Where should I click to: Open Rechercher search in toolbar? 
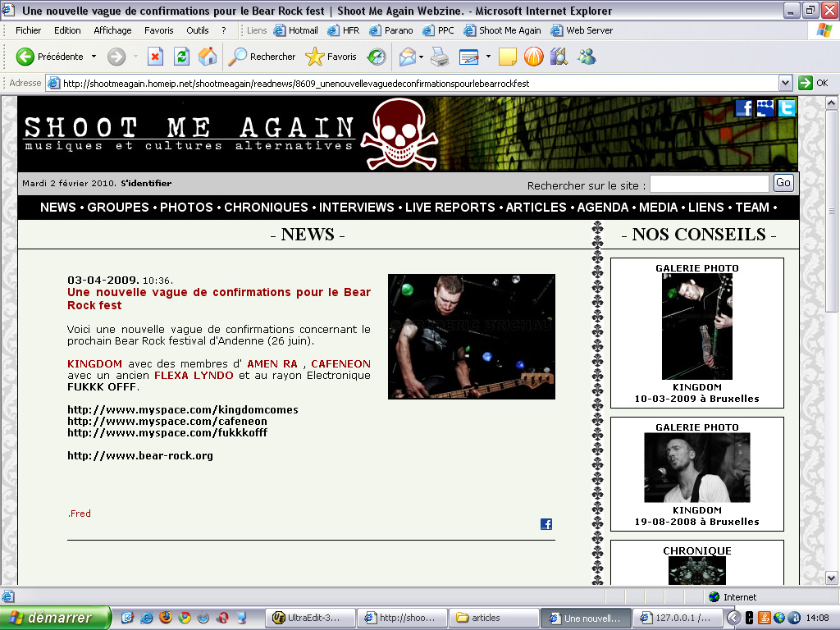(x=262, y=57)
